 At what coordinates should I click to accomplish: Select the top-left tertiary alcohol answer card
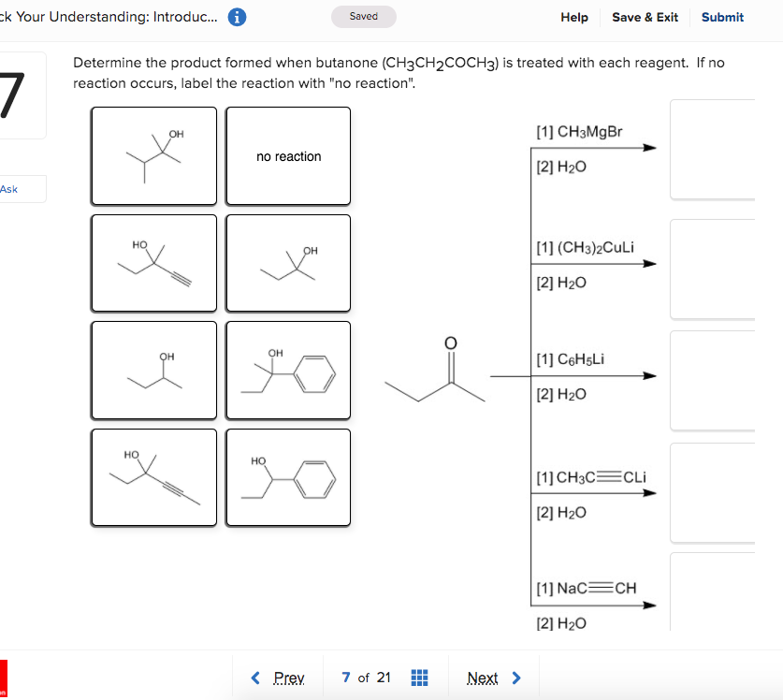tap(153, 155)
